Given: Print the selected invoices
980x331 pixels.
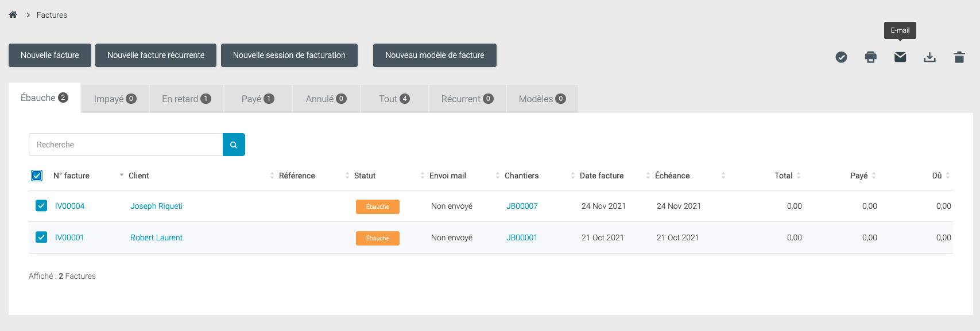Looking at the screenshot, I should coord(870,57).
